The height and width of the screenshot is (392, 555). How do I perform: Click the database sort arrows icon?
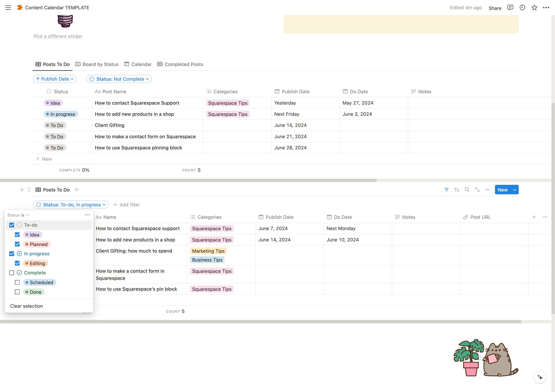click(457, 190)
